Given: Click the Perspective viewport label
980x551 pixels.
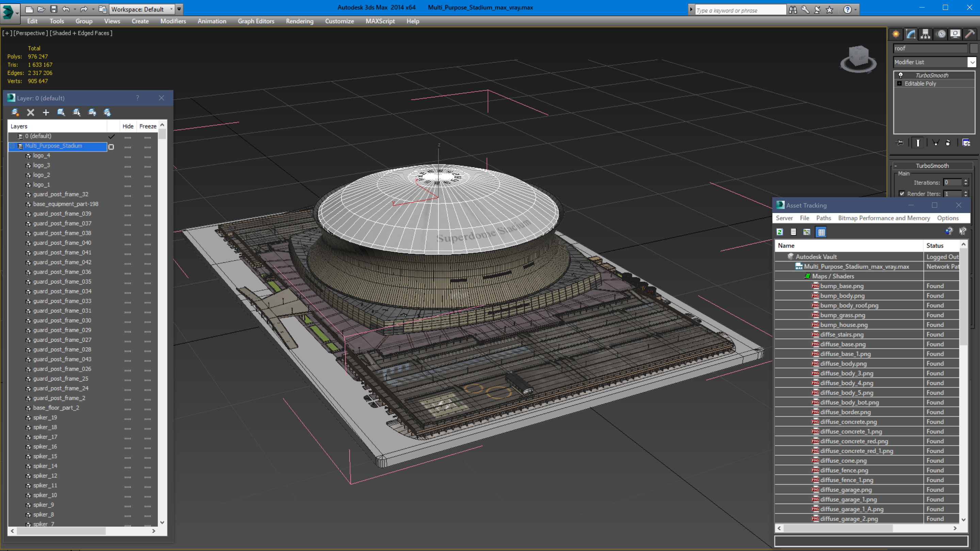Looking at the screenshot, I should [30, 33].
